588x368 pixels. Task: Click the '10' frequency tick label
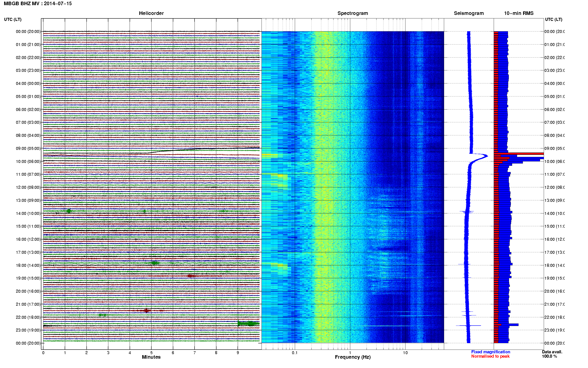pyautogui.click(x=405, y=353)
